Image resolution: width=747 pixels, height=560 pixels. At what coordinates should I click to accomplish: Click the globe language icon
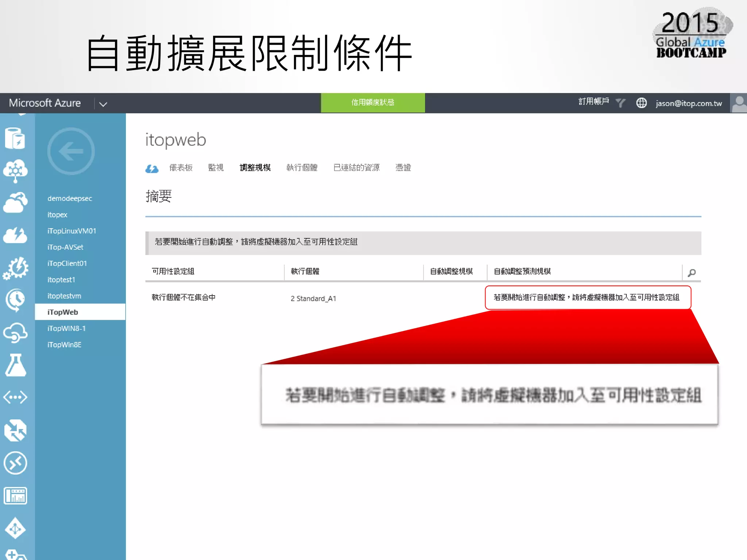(641, 103)
